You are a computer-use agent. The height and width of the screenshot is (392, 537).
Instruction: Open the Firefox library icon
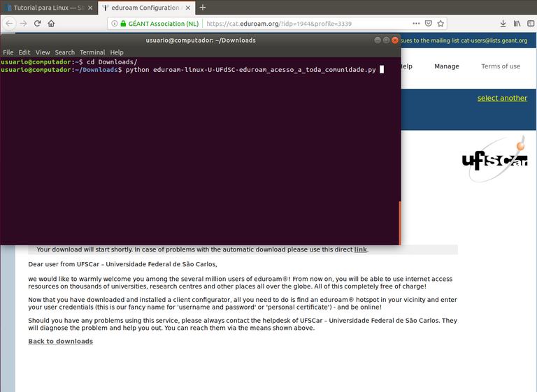(517, 23)
